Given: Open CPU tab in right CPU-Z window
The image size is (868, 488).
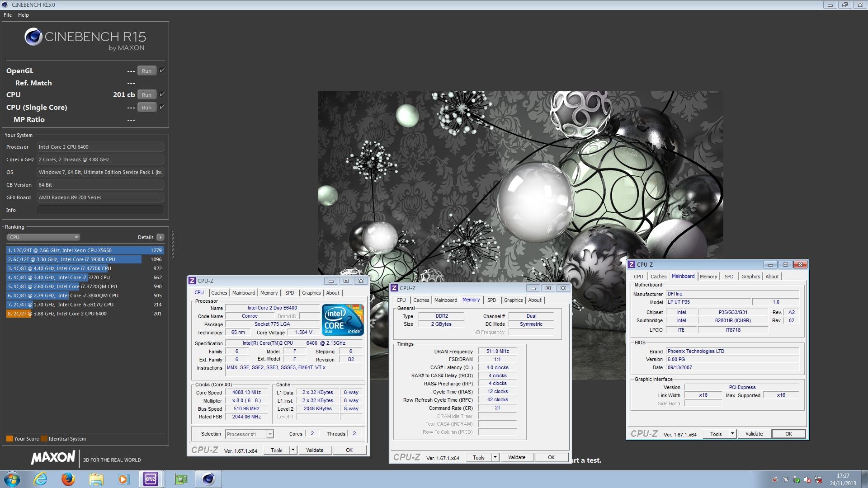Looking at the screenshot, I should tap(638, 277).
